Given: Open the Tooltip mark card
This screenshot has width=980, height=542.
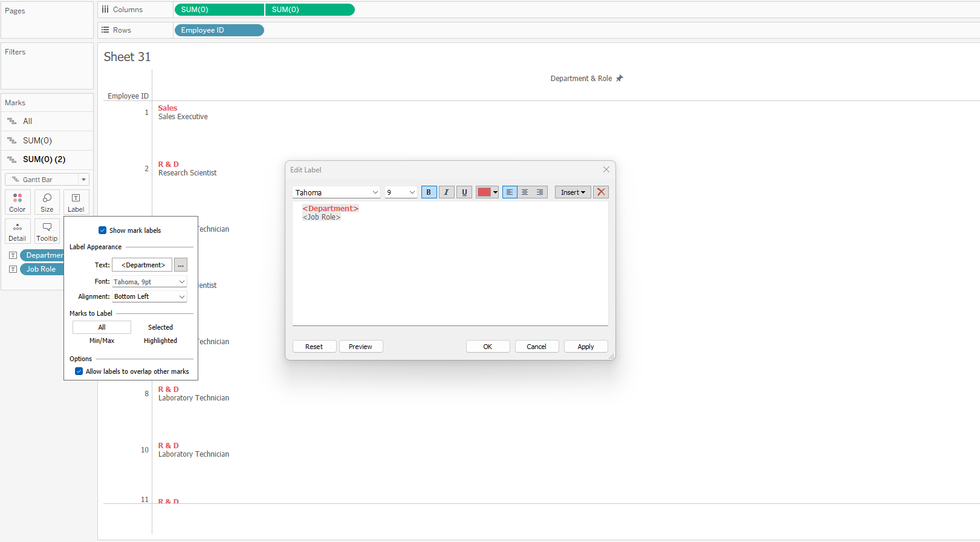Looking at the screenshot, I should coord(47,231).
